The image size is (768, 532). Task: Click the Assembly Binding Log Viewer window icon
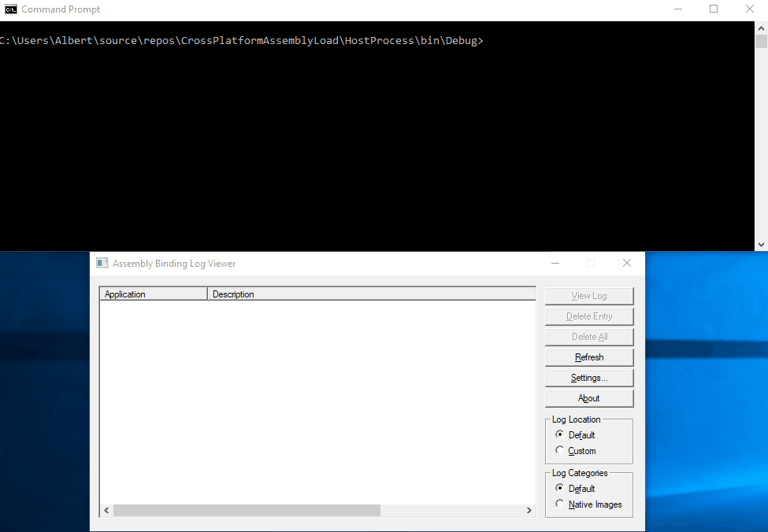102,264
